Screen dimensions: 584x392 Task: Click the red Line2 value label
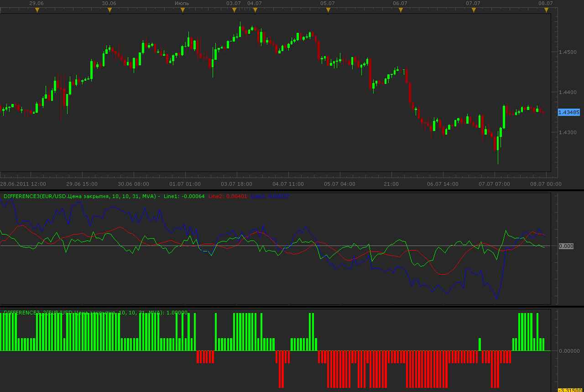[228, 196]
